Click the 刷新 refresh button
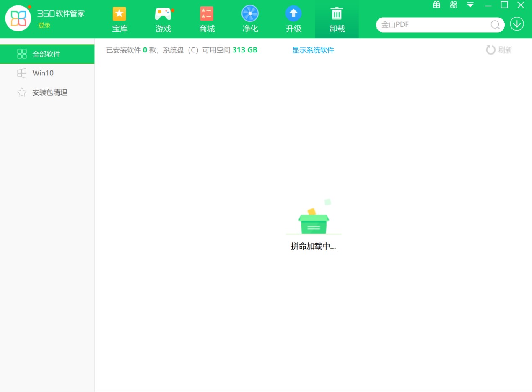This screenshot has width=532, height=392. (x=498, y=49)
